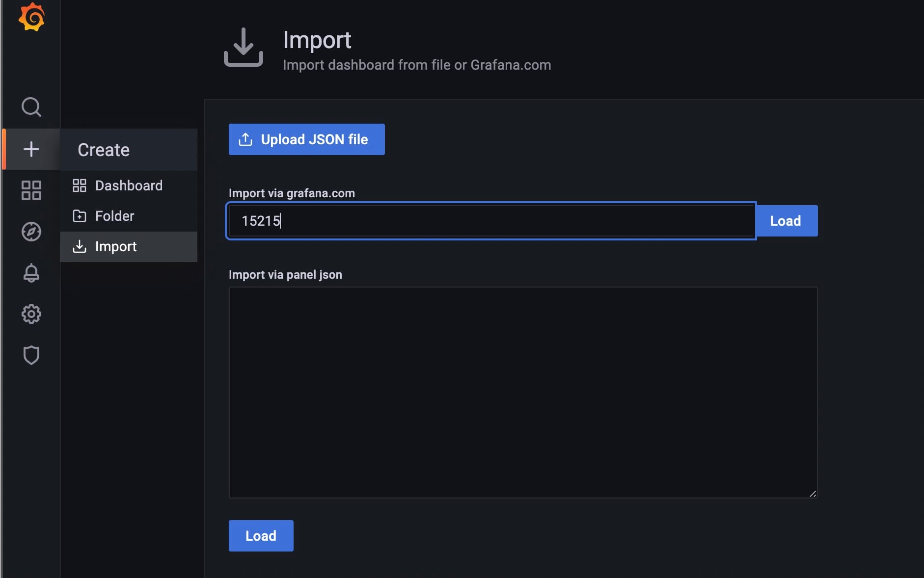Screen dimensions: 924x578
Task: Open Alerting bell icon in sidebar
Action: pyautogui.click(x=31, y=273)
